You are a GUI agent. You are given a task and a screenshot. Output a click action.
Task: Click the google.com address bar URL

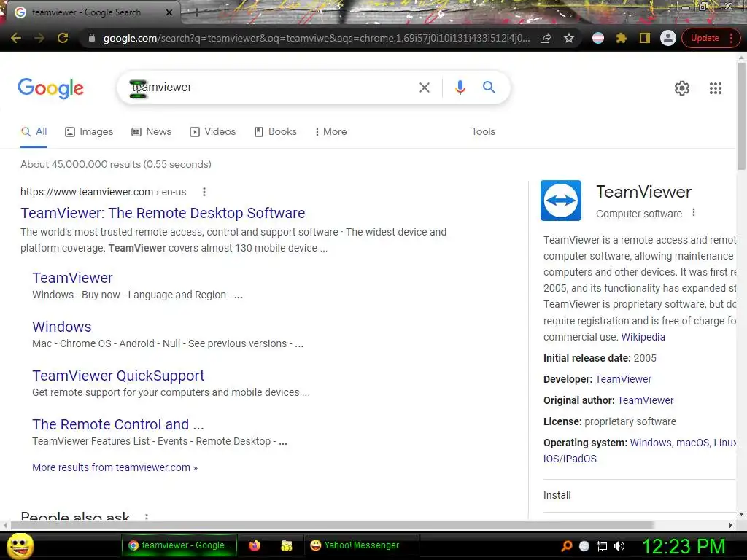pyautogui.click(x=317, y=38)
